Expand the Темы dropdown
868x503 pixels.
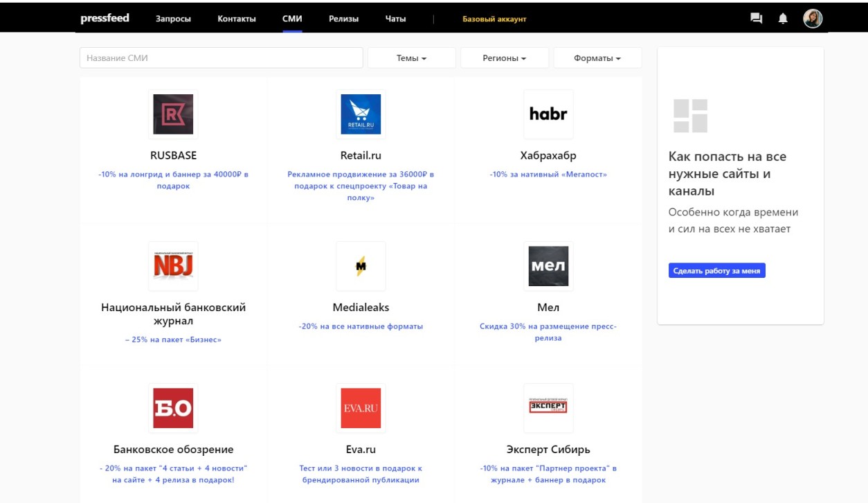(411, 58)
